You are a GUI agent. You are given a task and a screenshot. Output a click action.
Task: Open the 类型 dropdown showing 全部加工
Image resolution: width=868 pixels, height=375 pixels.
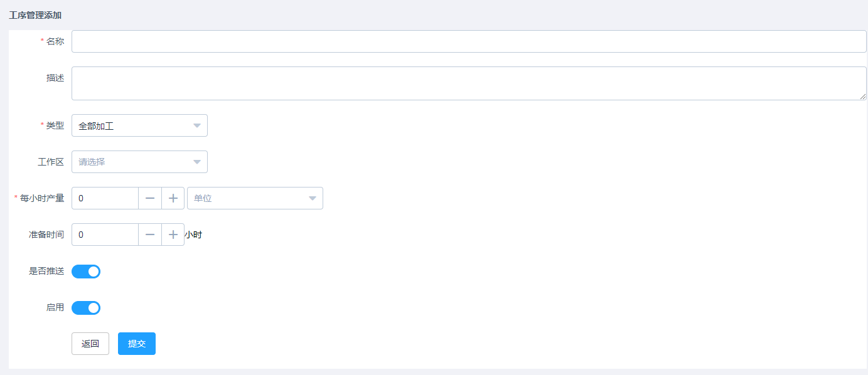click(139, 125)
